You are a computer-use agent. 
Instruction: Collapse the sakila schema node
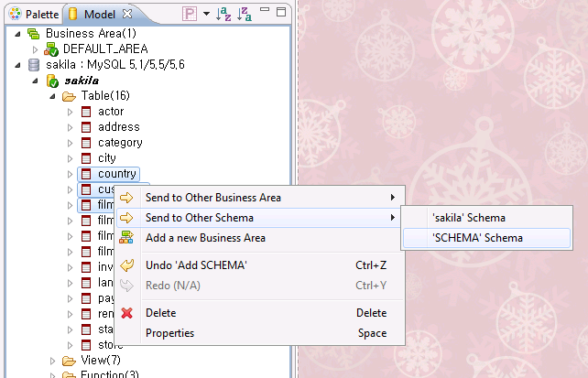[35, 81]
